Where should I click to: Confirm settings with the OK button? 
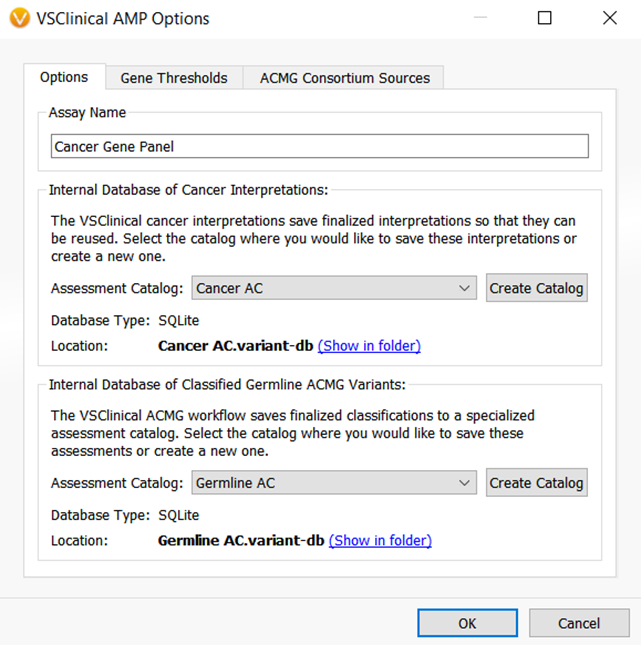[467, 623]
